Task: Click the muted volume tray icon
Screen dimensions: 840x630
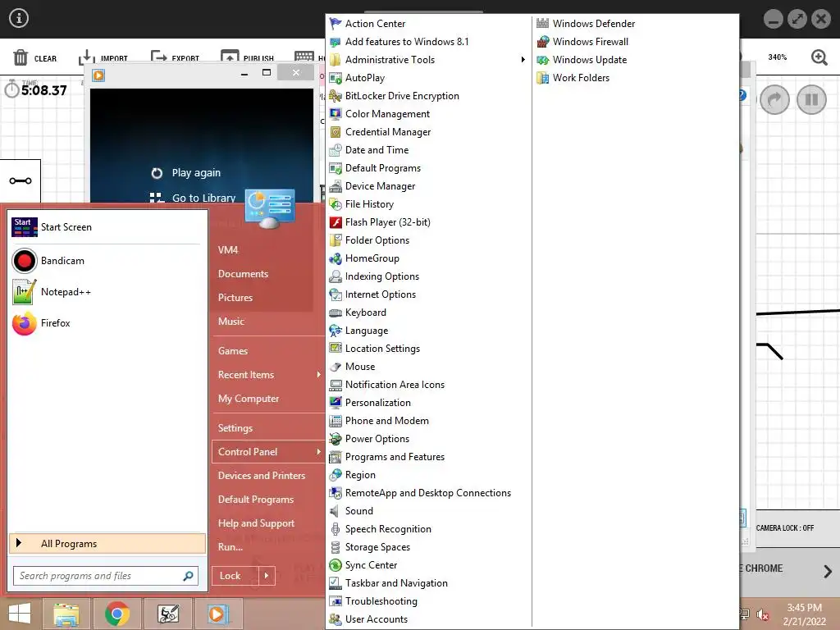Action: (x=763, y=614)
